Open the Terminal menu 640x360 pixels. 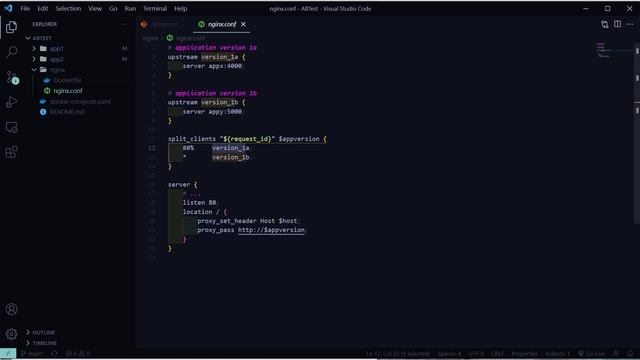click(x=155, y=9)
